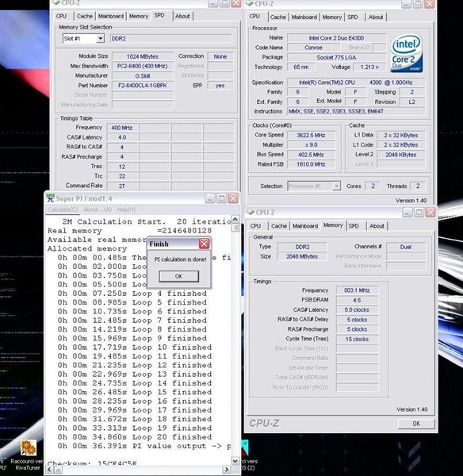
Task: Open the Processor #1 selection dropdown
Action: 336,186
